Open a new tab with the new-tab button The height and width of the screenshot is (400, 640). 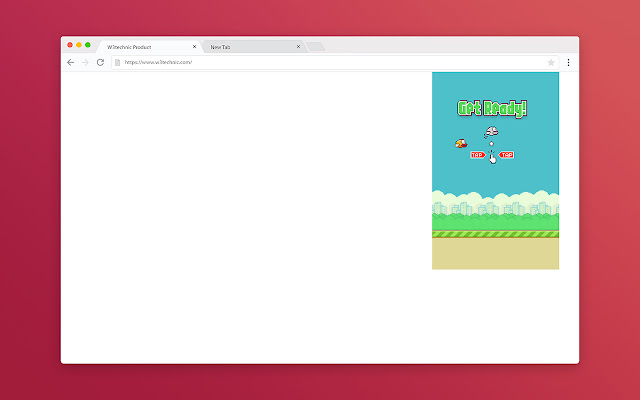[x=315, y=46]
